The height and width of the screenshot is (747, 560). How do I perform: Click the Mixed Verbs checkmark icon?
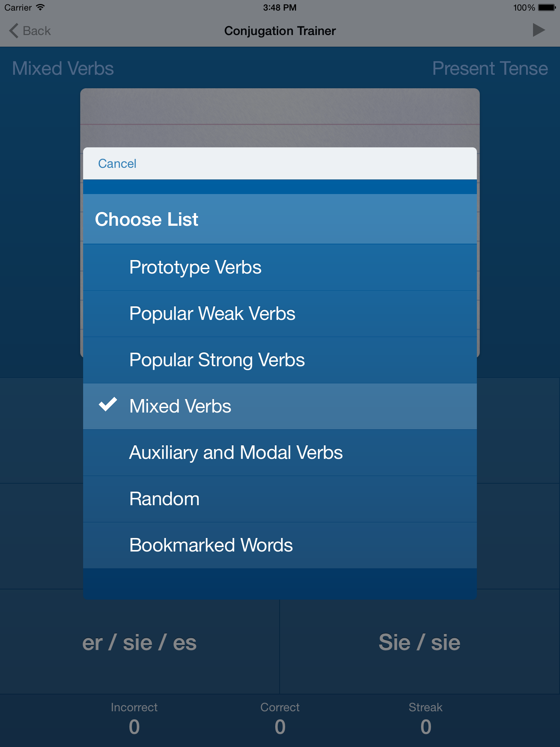click(x=108, y=405)
